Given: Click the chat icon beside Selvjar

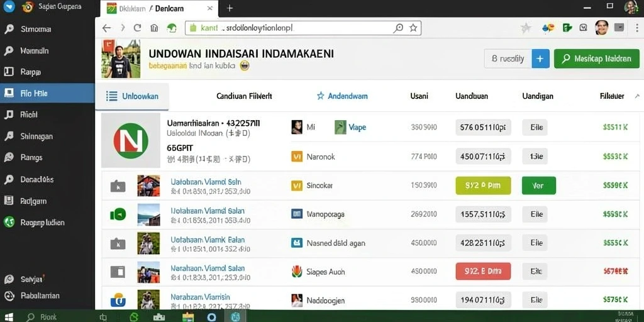Looking at the screenshot, I should pos(9,279).
